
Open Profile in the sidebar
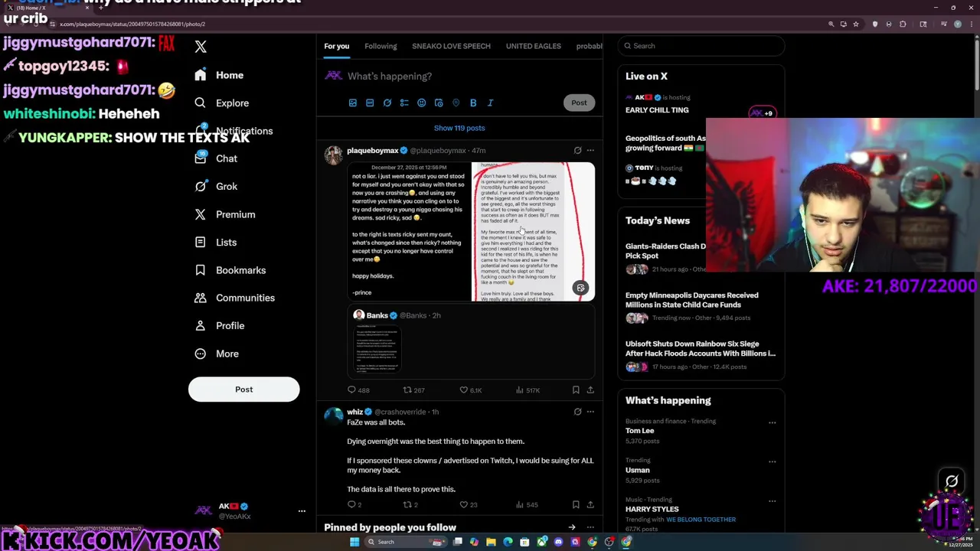[219, 325]
